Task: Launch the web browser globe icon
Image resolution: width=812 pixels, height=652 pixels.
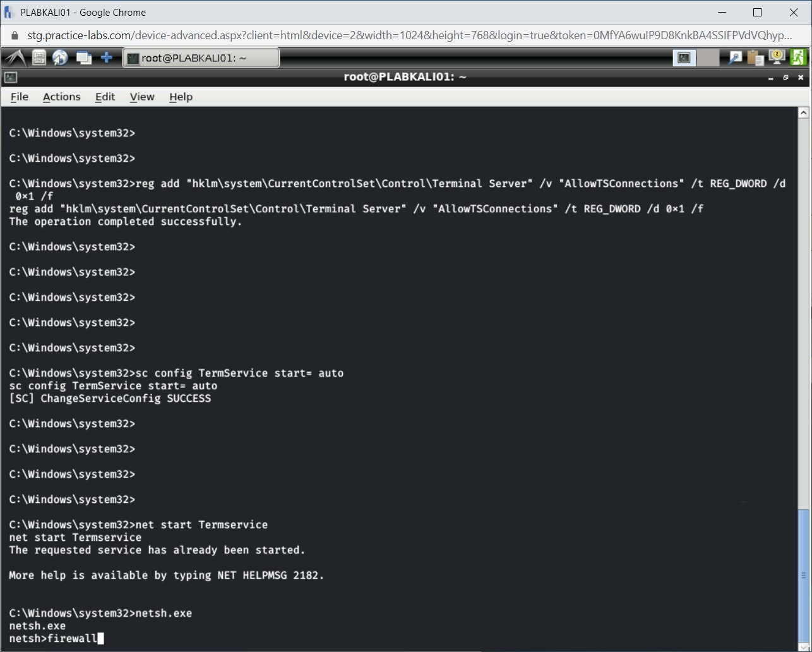Action: pyautogui.click(x=60, y=58)
